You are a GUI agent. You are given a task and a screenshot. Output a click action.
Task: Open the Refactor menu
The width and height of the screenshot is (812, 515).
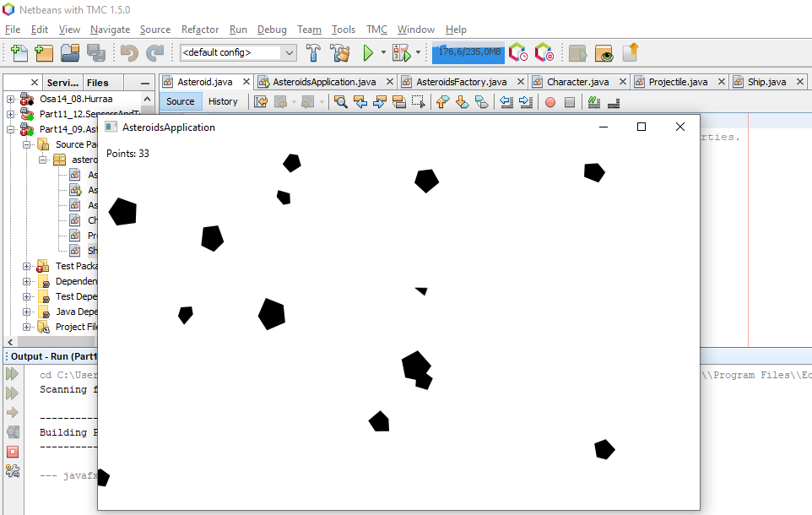pos(200,30)
